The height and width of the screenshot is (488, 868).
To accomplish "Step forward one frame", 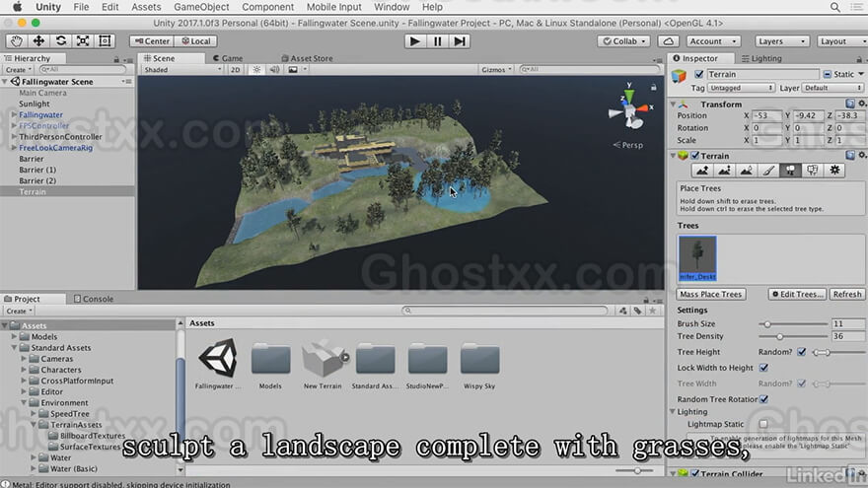I will 460,41.
